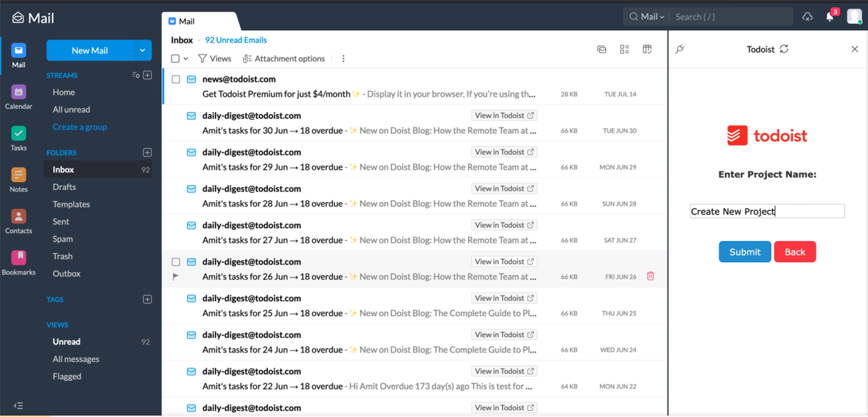Open the user profile avatar
This screenshot has width=868, height=417.
click(854, 16)
